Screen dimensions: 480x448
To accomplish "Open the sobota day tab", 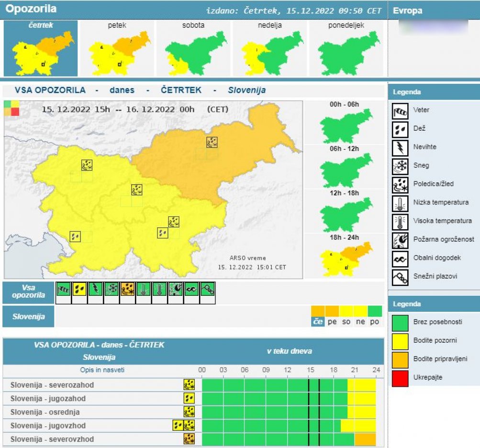I will point(193,48).
